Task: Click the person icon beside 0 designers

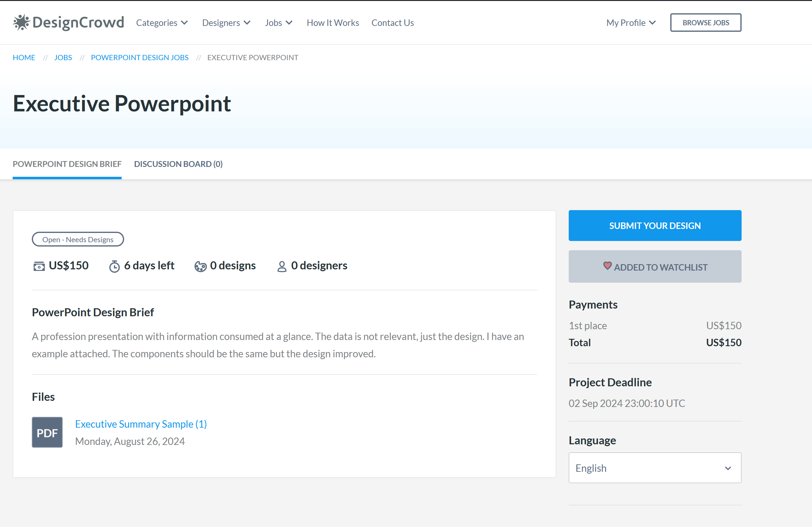Action: (x=282, y=266)
